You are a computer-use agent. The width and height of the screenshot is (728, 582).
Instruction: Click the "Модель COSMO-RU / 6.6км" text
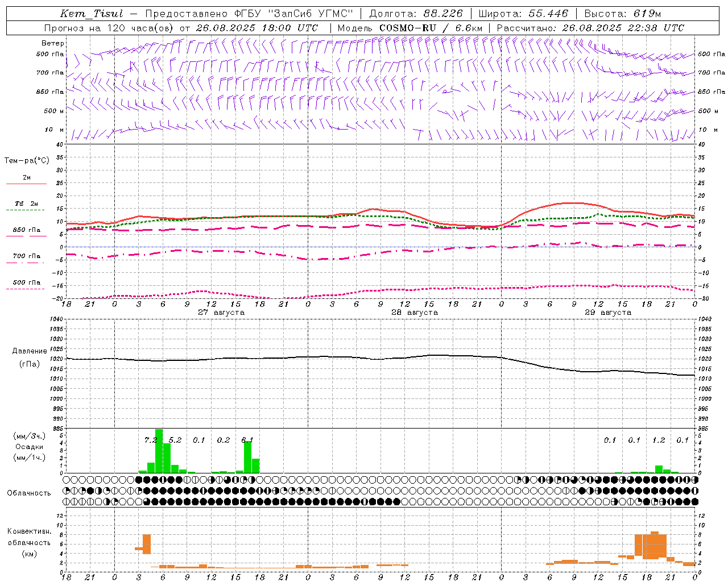pos(410,28)
